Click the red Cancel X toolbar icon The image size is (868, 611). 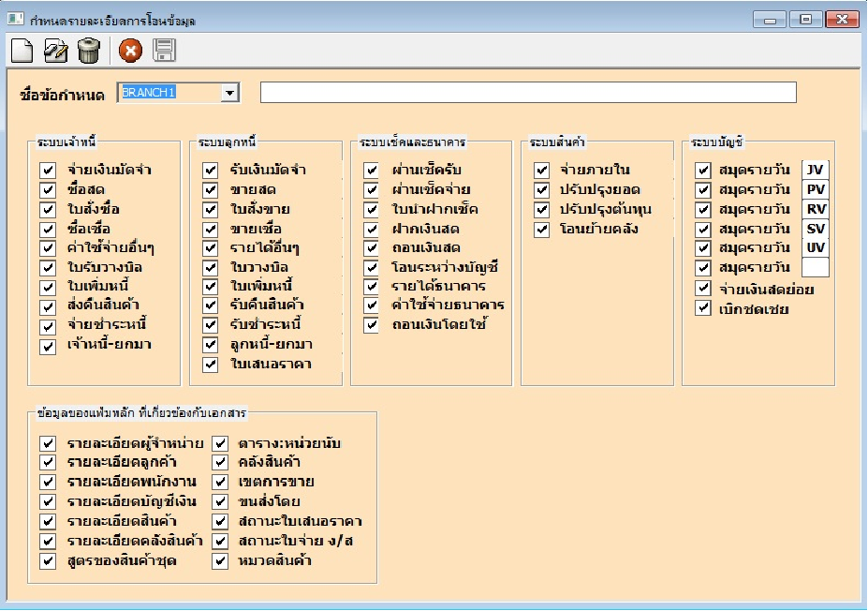(x=131, y=51)
